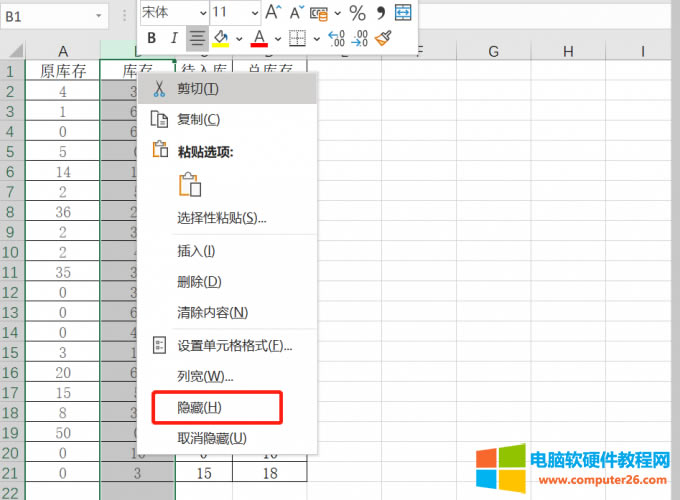
Task: Select column H header
Action: [568, 51]
